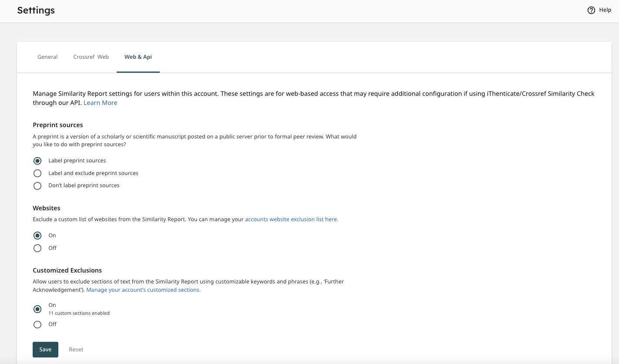Enable Customized Exclusions
Image resolution: width=619 pixels, height=364 pixels.
click(37, 309)
